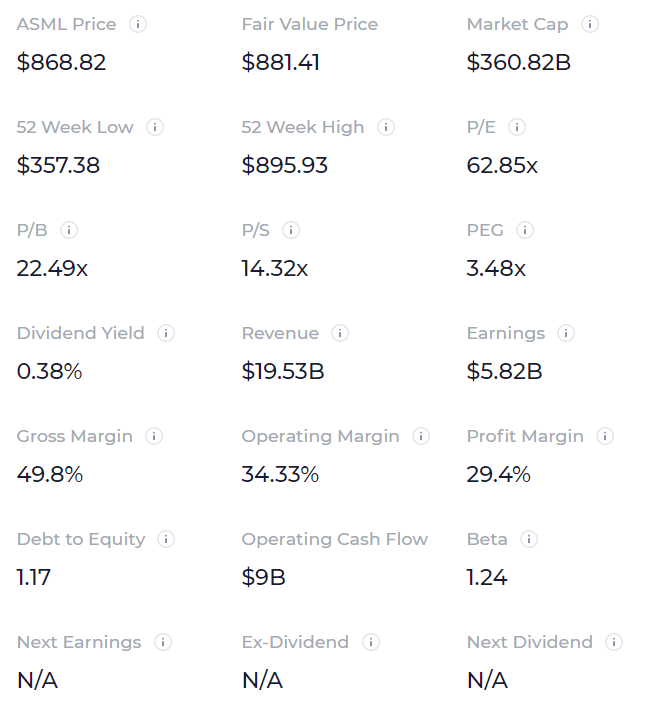654x702 pixels.
Task: Click the info icon next to Revenue
Action: tap(340, 333)
